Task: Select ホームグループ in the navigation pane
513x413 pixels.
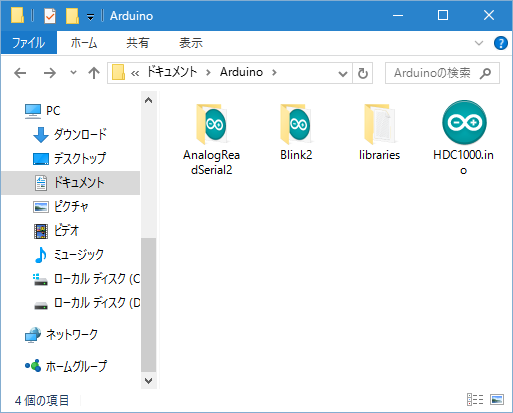Action: [x=66, y=366]
